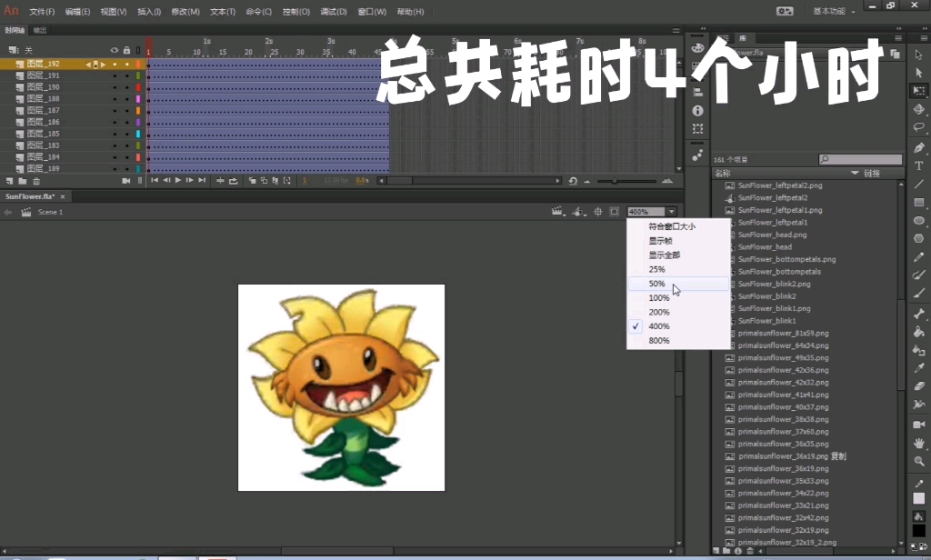931x560 pixels.
Task: Select the Oval tool
Action: pyautogui.click(x=918, y=220)
